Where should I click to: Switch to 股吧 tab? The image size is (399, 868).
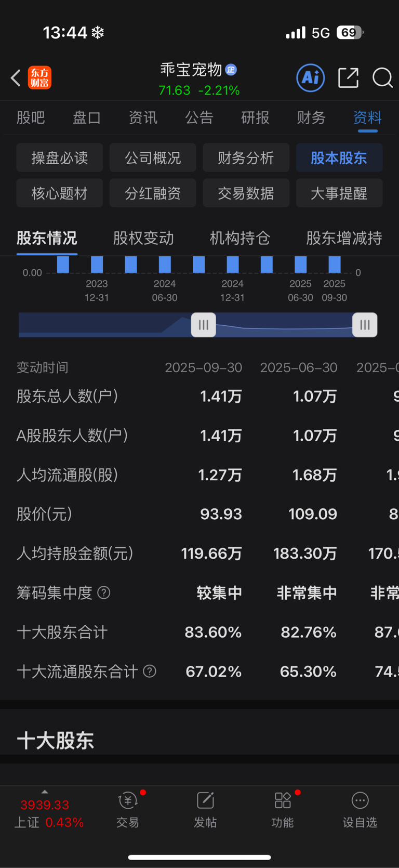(x=31, y=117)
